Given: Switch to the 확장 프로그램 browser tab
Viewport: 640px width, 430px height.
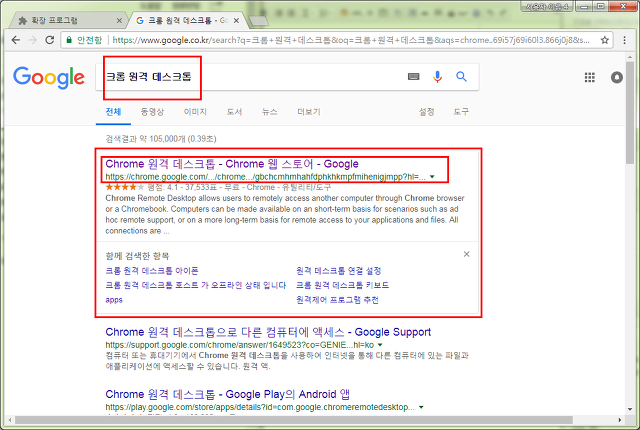Looking at the screenshot, I should pos(65,20).
